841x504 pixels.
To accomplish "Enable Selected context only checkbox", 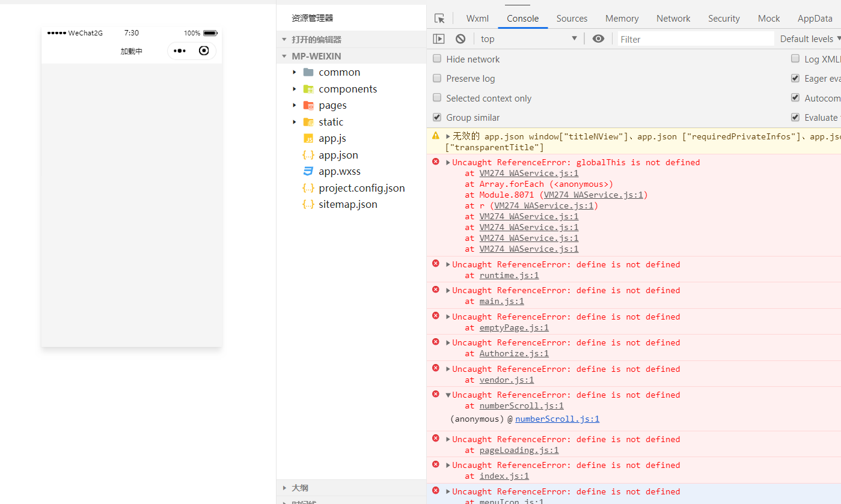I will 437,98.
